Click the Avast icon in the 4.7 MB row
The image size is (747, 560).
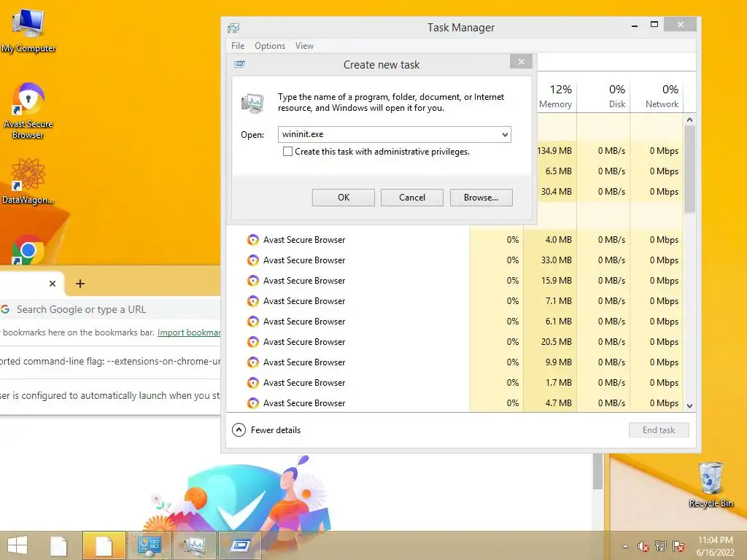[253, 403]
